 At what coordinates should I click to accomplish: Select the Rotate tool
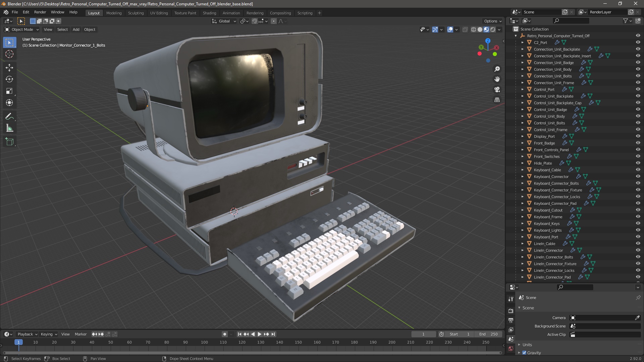(9, 79)
